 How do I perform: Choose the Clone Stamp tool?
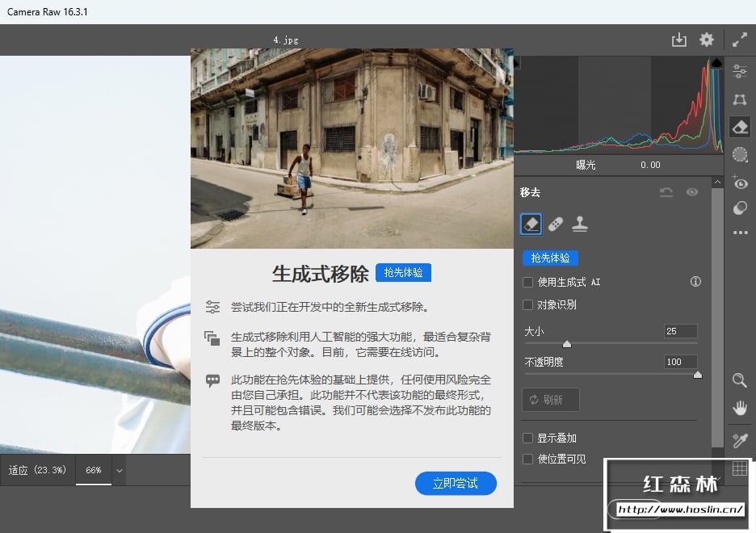pos(579,224)
